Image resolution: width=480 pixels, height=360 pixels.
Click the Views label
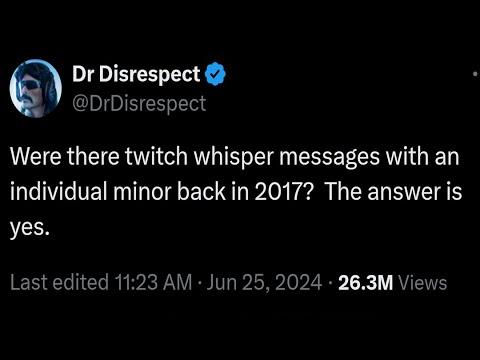pyautogui.click(x=423, y=283)
